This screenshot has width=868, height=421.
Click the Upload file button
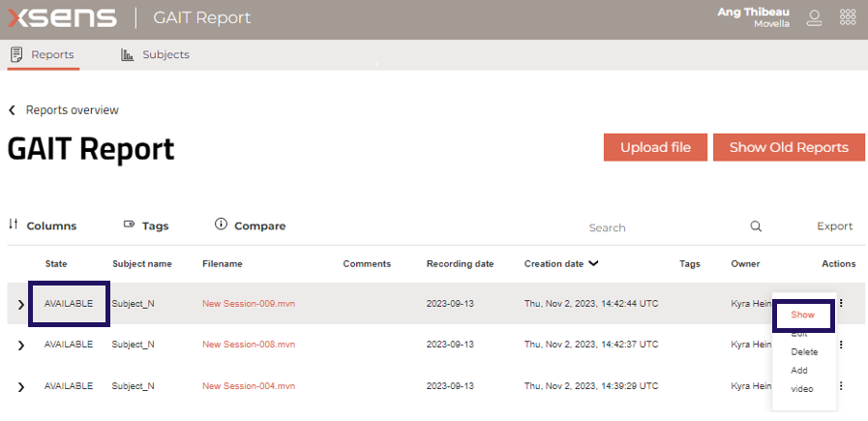pyautogui.click(x=655, y=147)
